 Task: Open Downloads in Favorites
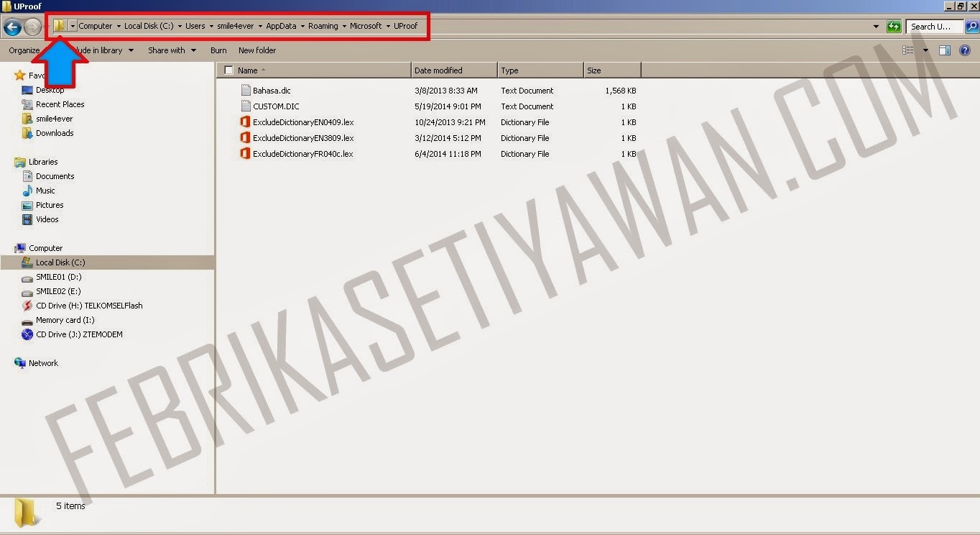click(55, 133)
